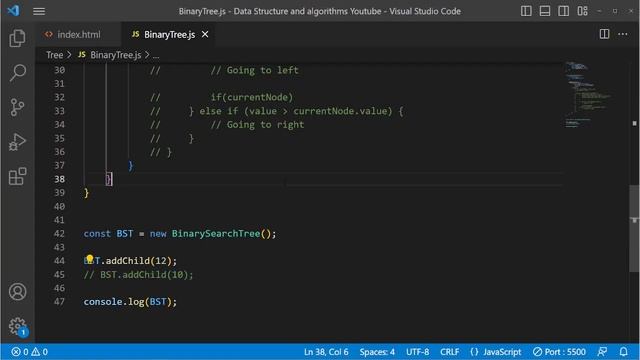Open the Extensions view
Image resolution: width=640 pixels, height=360 pixels.
[x=17, y=176]
